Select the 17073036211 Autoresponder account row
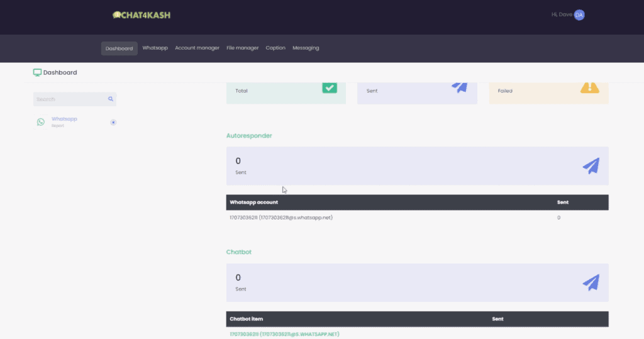The height and width of the screenshot is (339, 644). [418, 218]
